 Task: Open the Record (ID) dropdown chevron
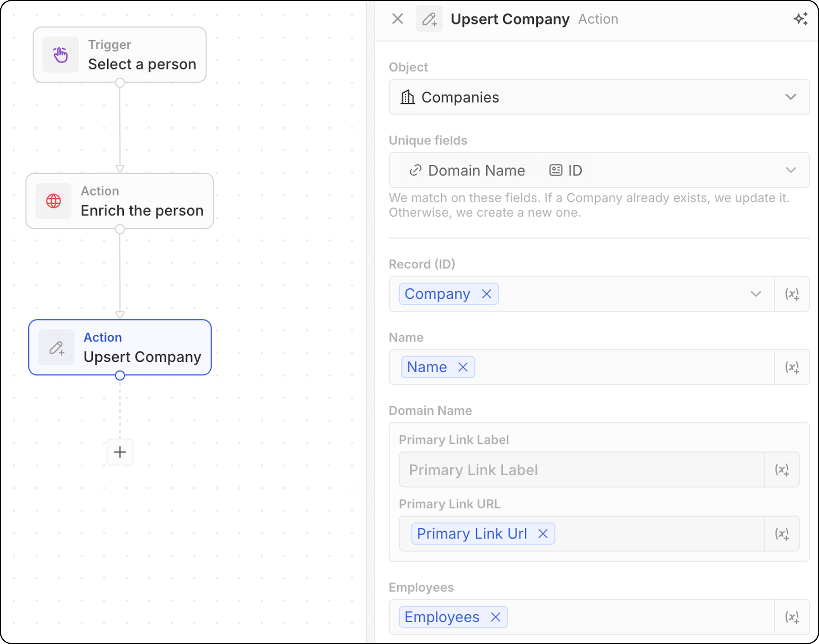coord(756,294)
